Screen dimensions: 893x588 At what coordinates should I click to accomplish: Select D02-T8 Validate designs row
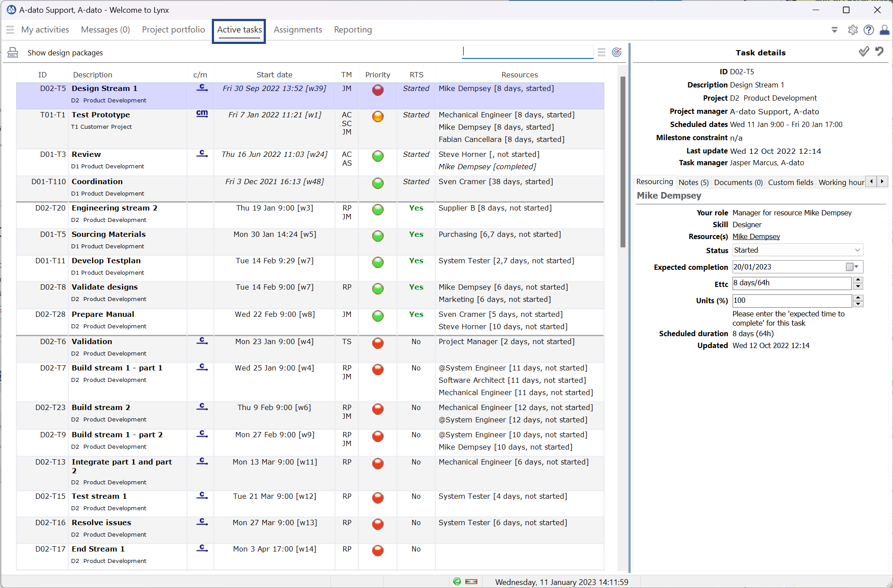(310, 295)
